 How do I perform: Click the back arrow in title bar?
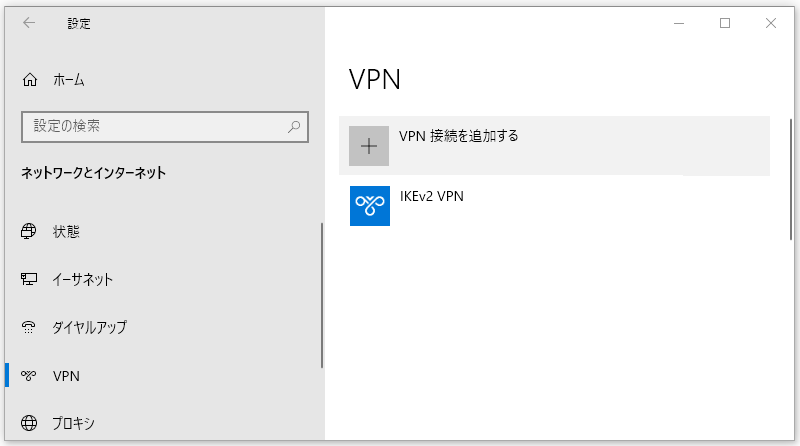29,22
